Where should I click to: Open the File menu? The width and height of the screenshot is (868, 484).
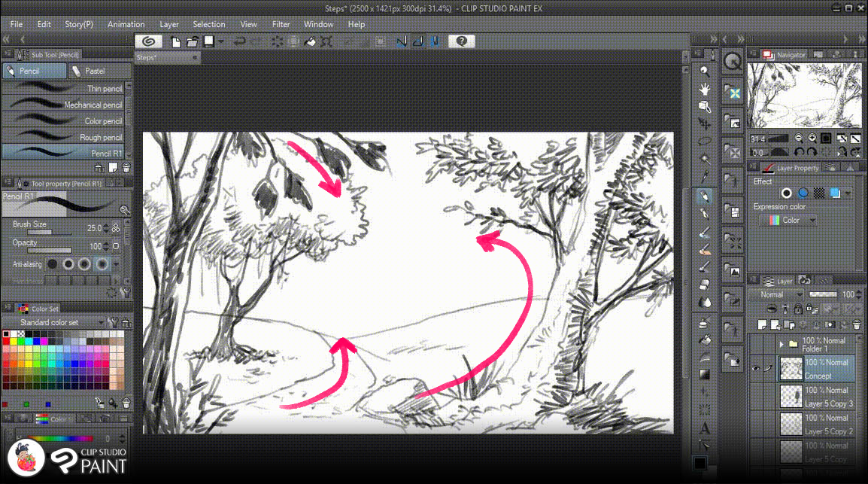16,24
